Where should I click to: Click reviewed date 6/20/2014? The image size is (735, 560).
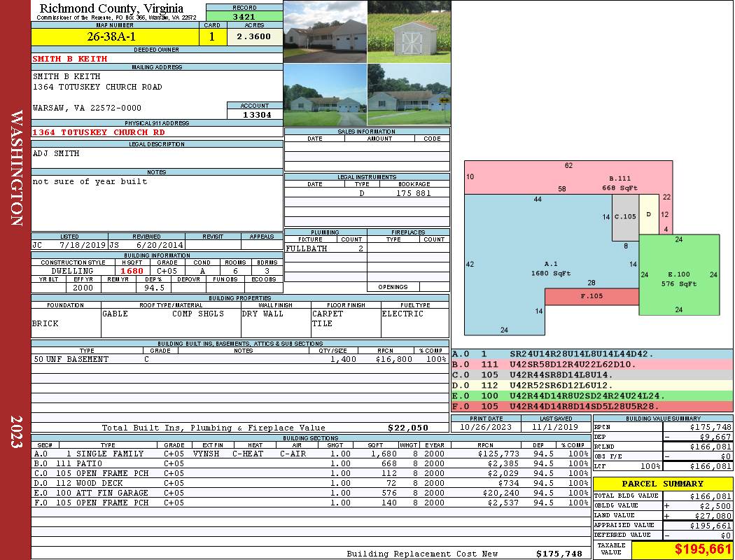point(160,245)
